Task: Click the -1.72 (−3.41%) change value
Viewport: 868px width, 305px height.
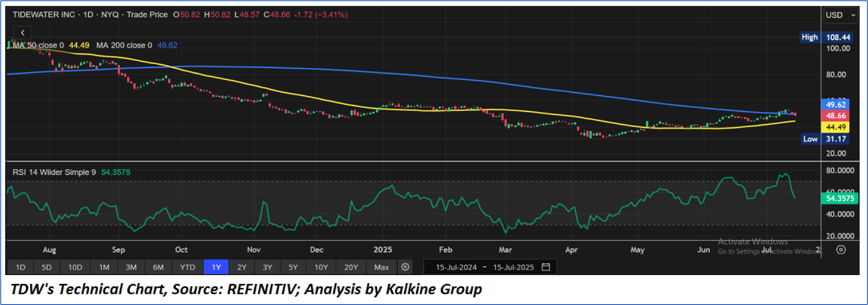Action: pos(320,14)
